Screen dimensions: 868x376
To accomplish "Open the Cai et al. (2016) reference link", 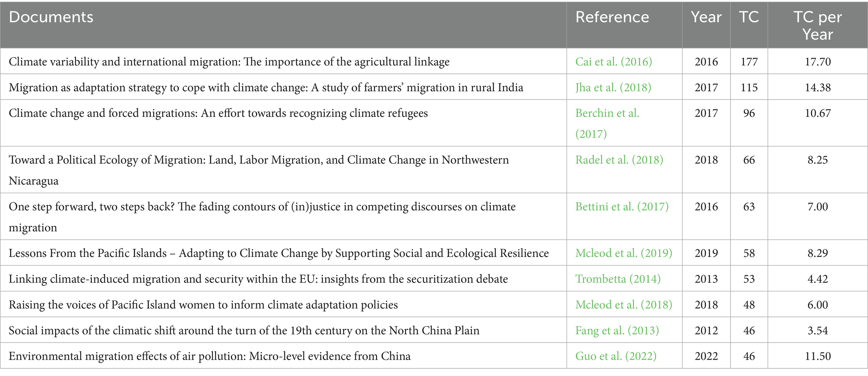I will [x=613, y=62].
